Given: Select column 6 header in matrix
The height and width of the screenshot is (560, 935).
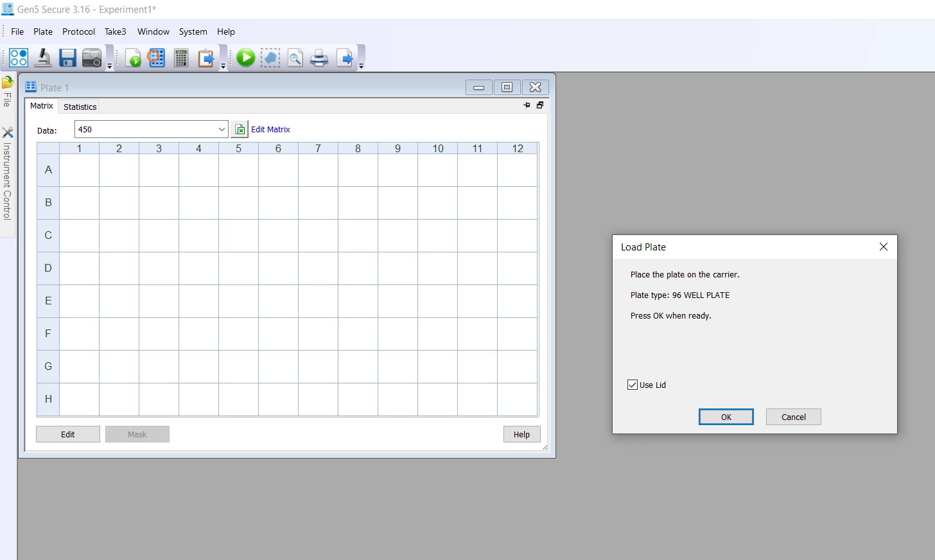Looking at the screenshot, I should coord(278,148).
